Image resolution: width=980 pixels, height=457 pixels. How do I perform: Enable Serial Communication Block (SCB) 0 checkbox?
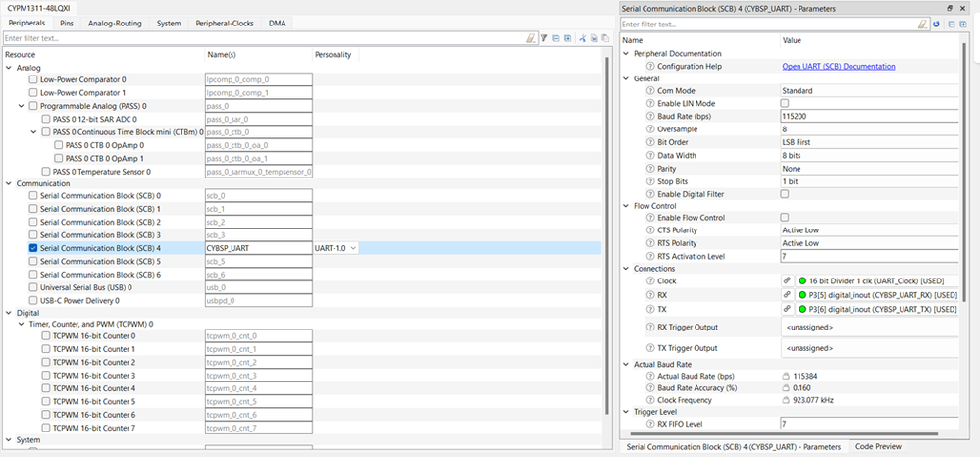33,196
